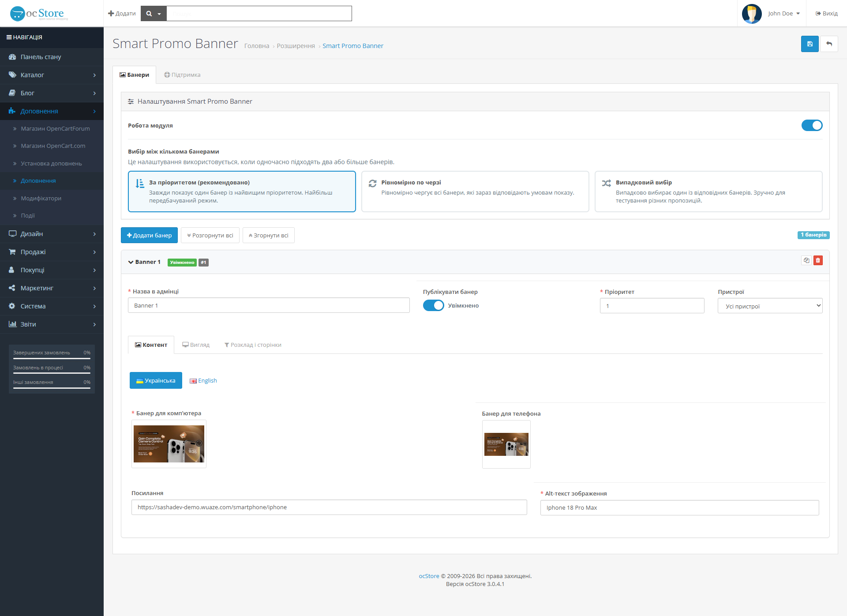Click ocStore footer link
The height and width of the screenshot is (616, 847).
pyautogui.click(x=429, y=576)
